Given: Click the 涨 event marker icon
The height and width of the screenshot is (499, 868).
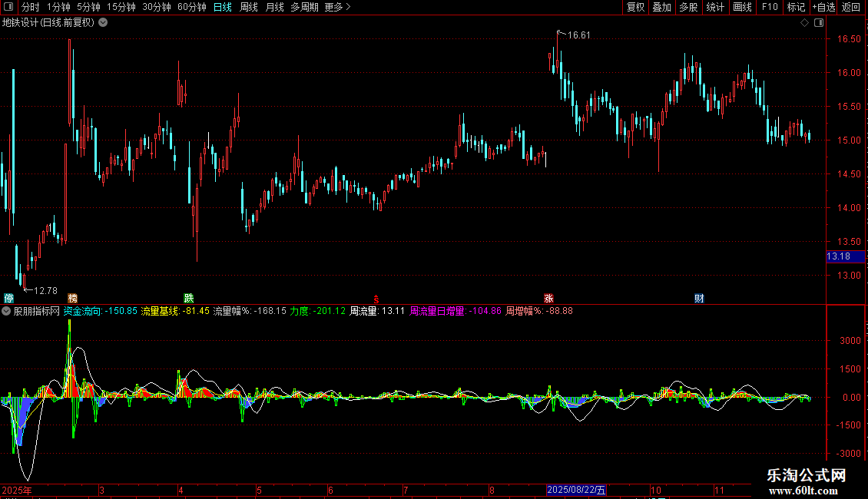Looking at the screenshot, I should 548,298.
